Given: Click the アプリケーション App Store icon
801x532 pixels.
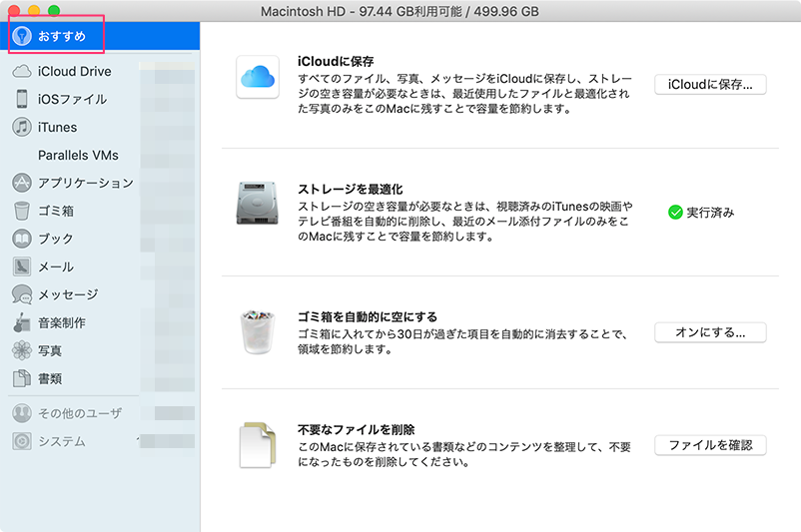Looking at the screenshot, I should (x=21, y=183).
